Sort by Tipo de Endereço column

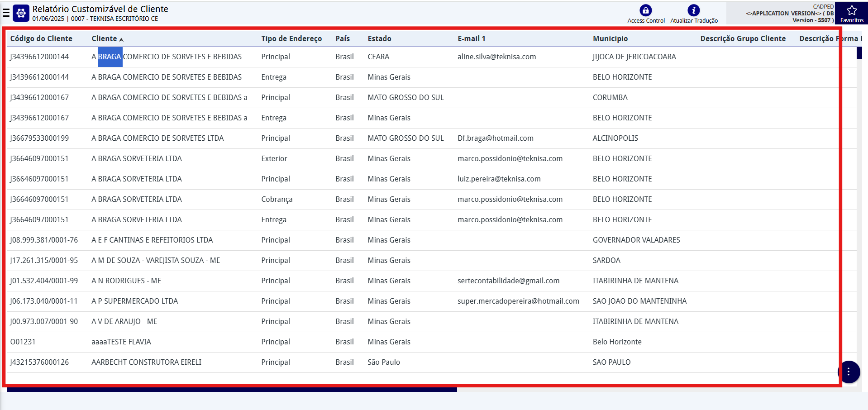(291, 39)
